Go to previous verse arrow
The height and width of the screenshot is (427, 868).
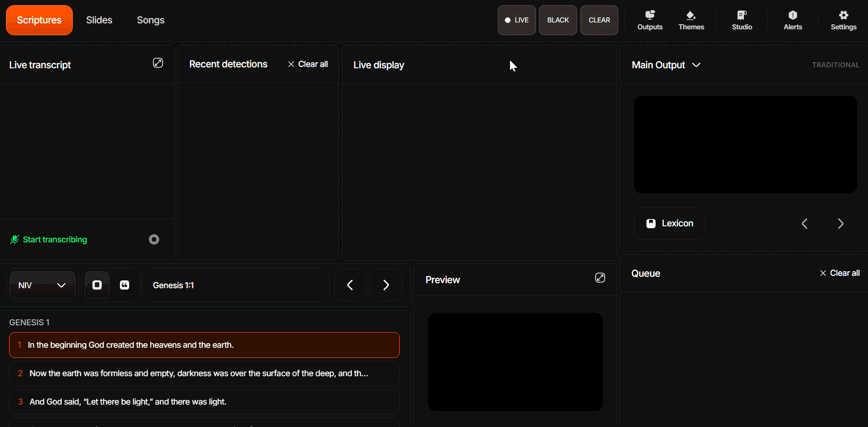[x=350, y=285]
